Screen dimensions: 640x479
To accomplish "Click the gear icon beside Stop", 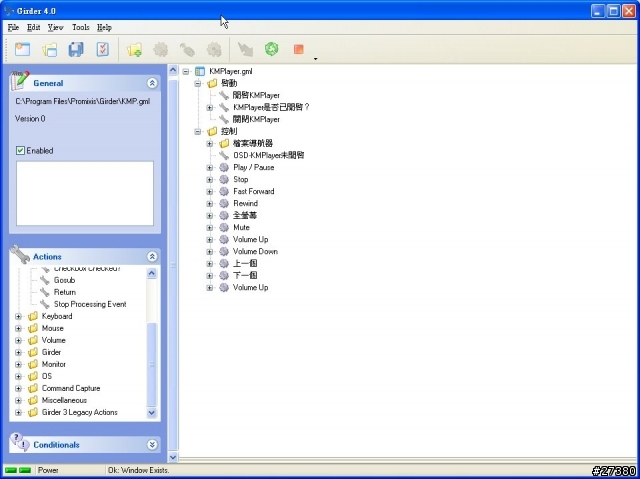I will click(224, 179).
